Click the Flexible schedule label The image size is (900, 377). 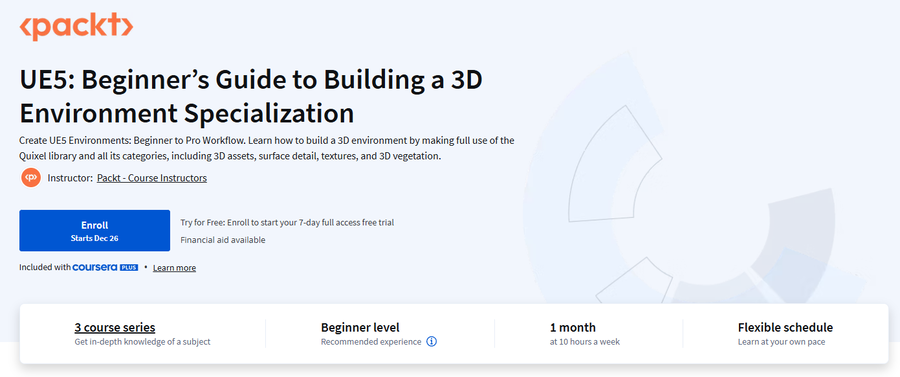[785, 328]
